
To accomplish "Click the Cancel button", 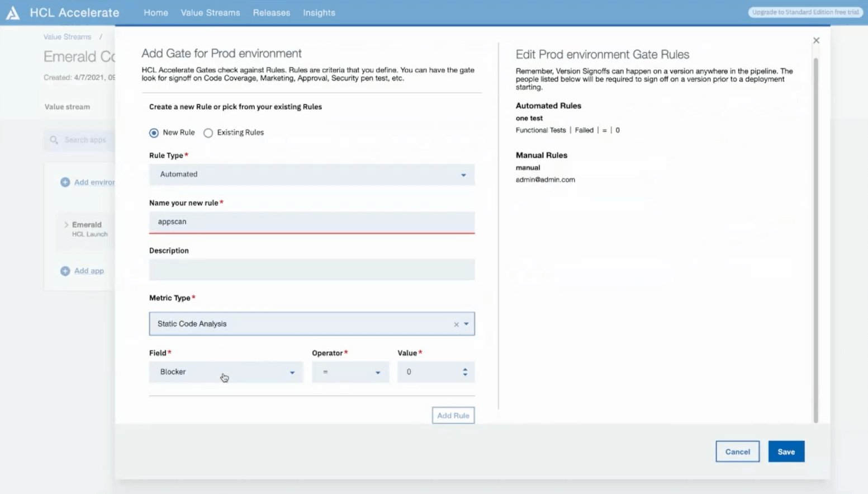I will pyautogui.click(x=737, y=451).
